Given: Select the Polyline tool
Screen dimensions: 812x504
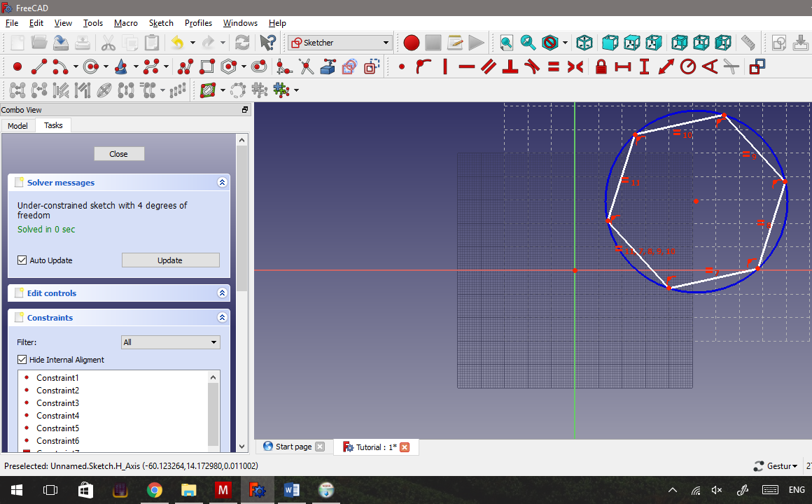Looking at the screenshot, I should click(x=183, y=66).
